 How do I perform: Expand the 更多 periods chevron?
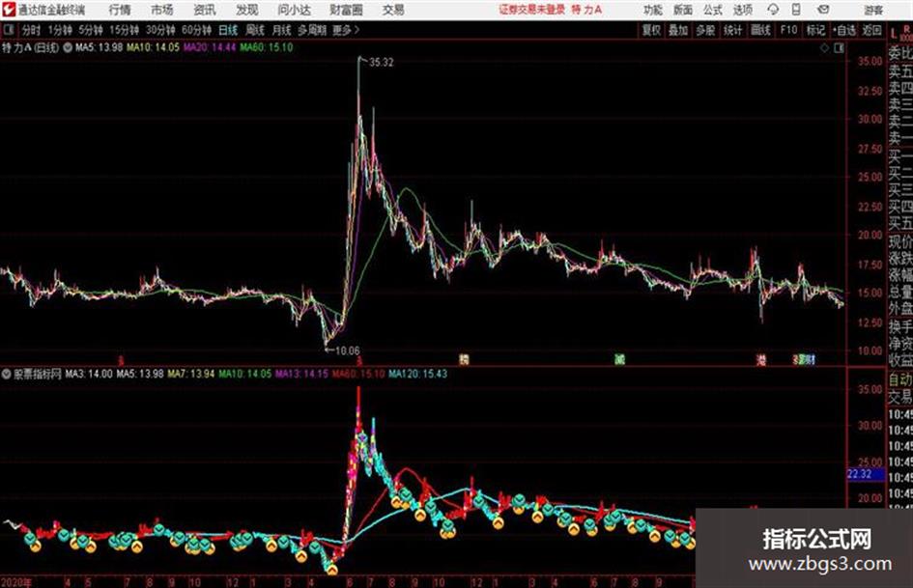357,30
